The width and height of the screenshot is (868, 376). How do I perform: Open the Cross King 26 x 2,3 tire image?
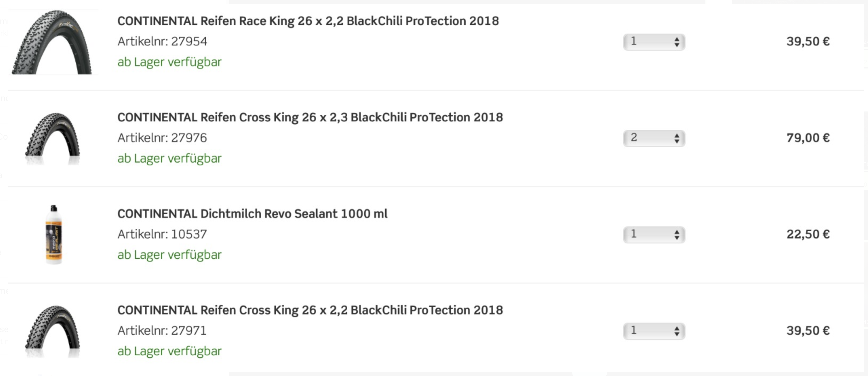pyautogui.click(x=52, y=139)
